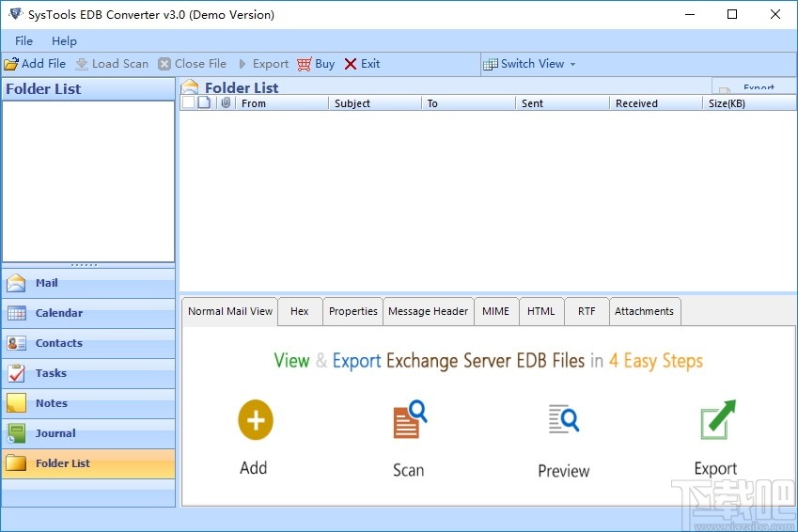Image resolution: width=798 pixels, height=532 pixels.
Task: Open the File menu
Action: 23,41
